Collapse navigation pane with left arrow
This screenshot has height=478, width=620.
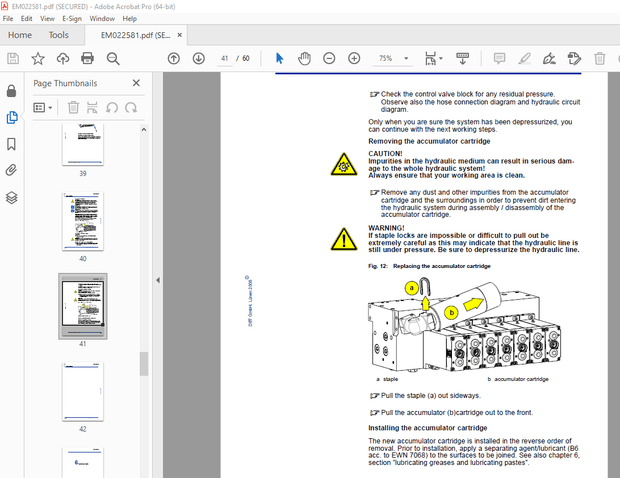(x=158, y=280)
